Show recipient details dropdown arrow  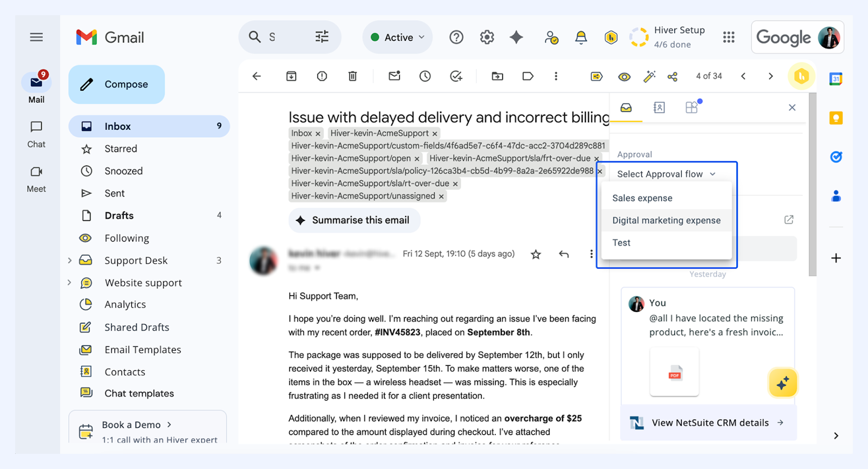click(317, 268)
